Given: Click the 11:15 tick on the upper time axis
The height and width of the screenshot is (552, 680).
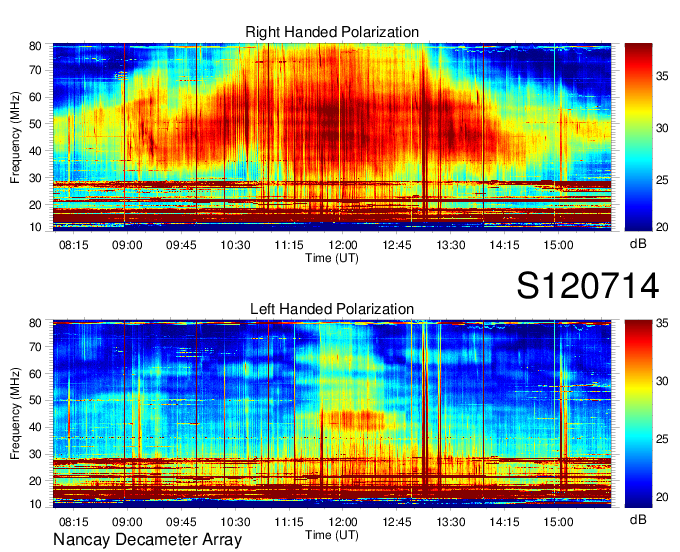Looking at the screenshot, I should [289, 245].
